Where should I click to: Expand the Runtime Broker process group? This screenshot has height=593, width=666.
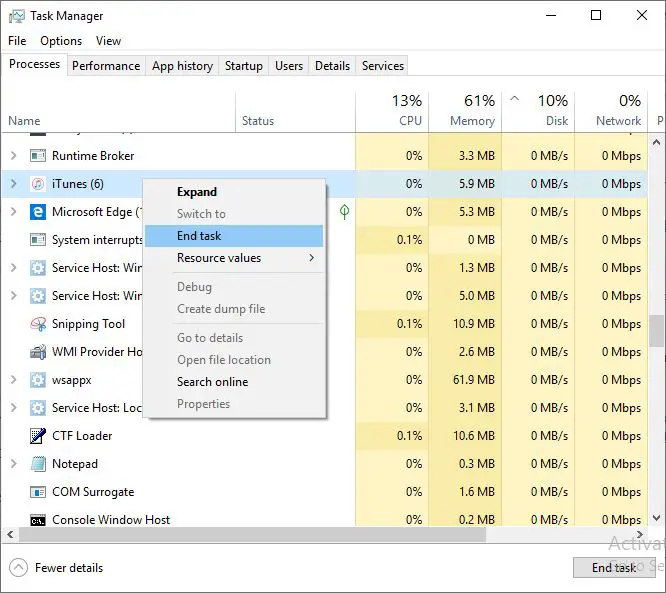(x=14, y=156)
